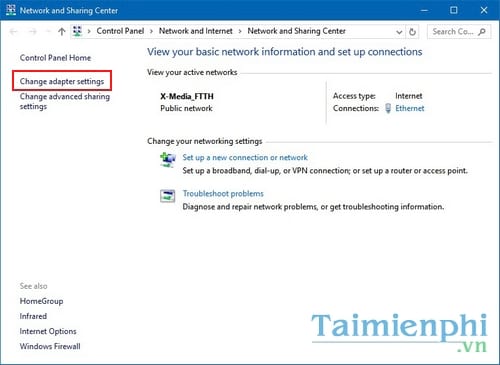This screenshot has height=365, width=500.
Task: Click the View your active networks heading
Action: [x=192, y=72]
